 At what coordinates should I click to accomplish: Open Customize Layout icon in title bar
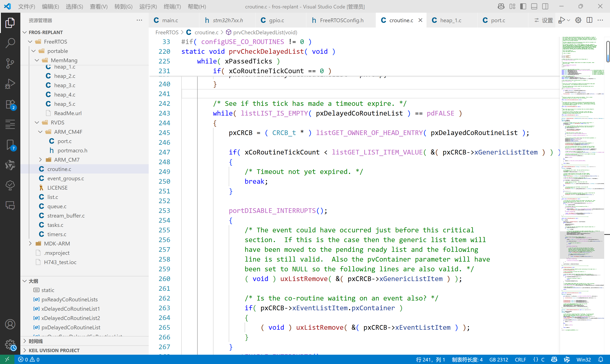click(x=512, y=6)
